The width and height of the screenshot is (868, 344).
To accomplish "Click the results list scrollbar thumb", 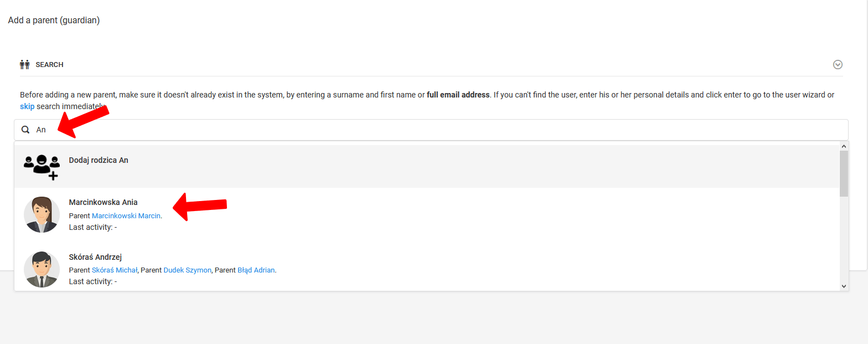I will (844, 173).
